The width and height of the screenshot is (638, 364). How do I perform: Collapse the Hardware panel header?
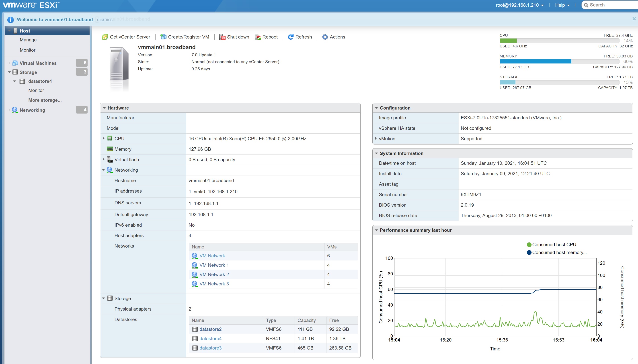click(x=104, y=108)
